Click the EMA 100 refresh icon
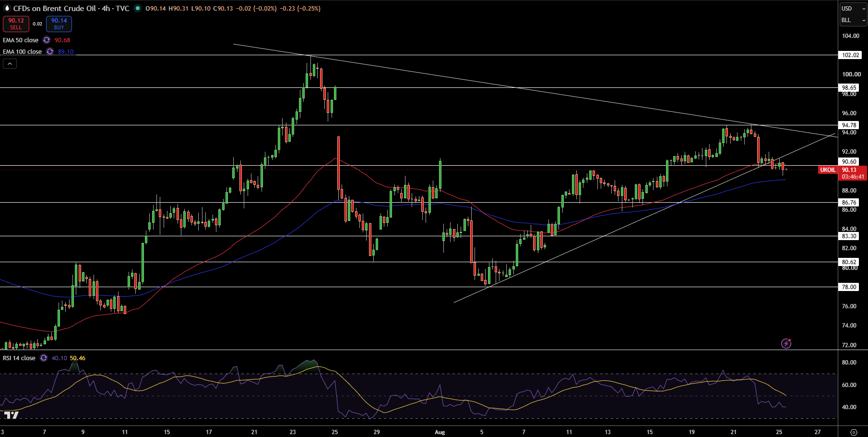Viewport: 868px width, 437px height. tap(50, 52)
